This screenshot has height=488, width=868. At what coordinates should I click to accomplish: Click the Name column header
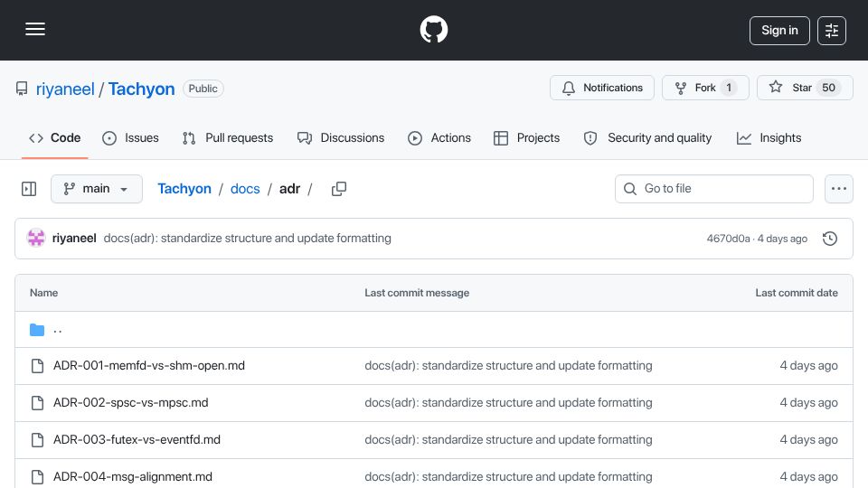coord(43,293)
